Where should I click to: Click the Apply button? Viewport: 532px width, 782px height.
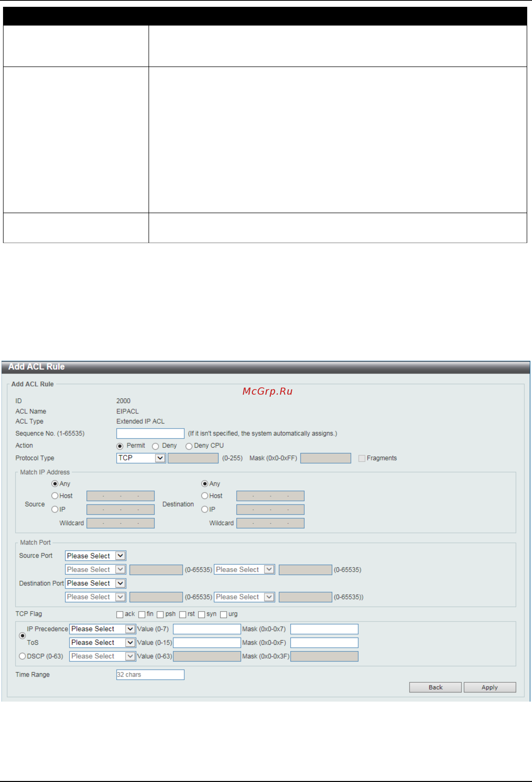tap(490, 687)
